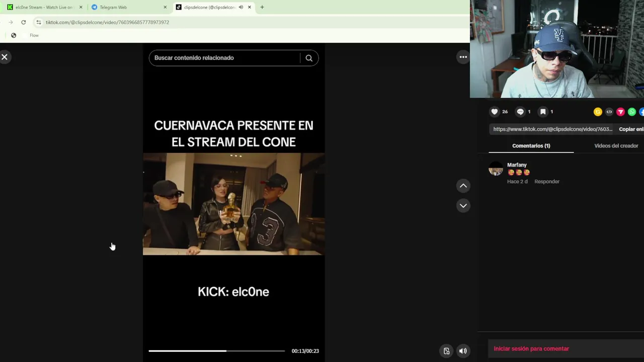
Task: Click the search magnifier icon
Action: pyautogui.click(x=309, y=58)
